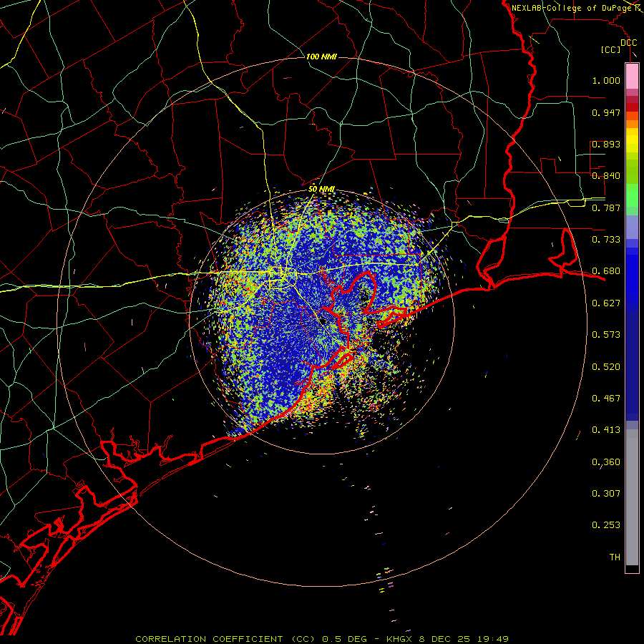Screen dimensions: 644x644
Task: Click the TH threshold legend label
Action: pyautogui.click(x=615, y=557)
